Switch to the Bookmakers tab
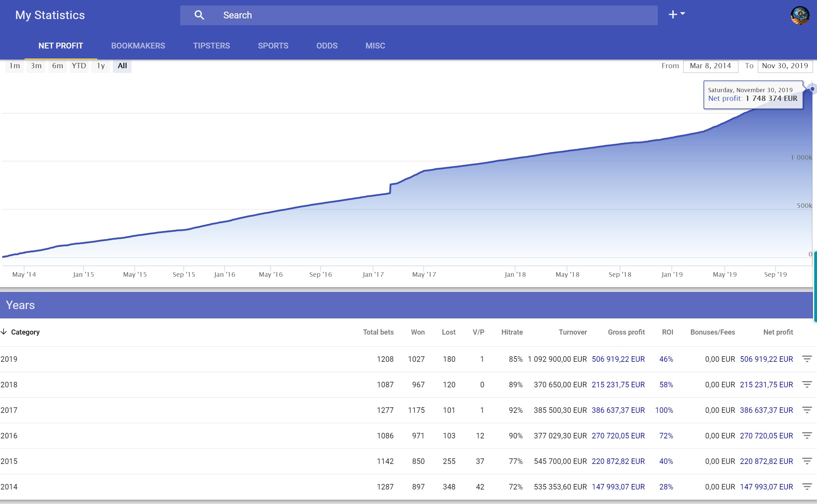Image resolution: width=817 pixels, height=504 pixels. point(138,46)
